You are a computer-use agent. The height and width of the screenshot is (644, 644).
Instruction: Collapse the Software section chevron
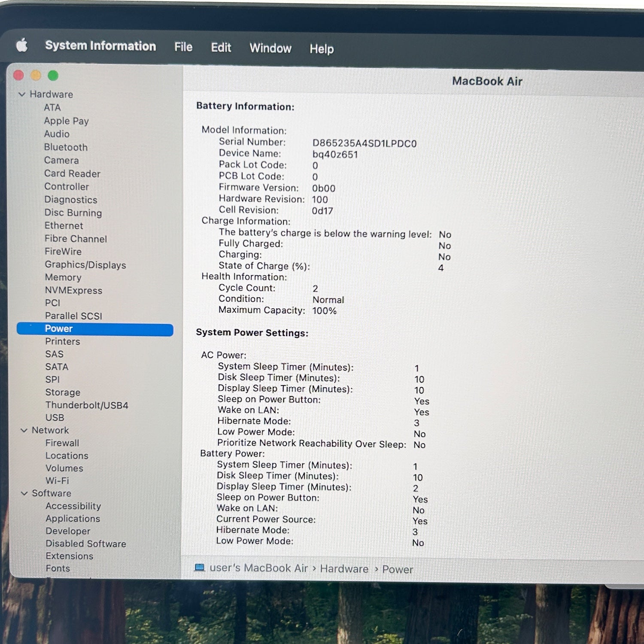pos(24,493)
